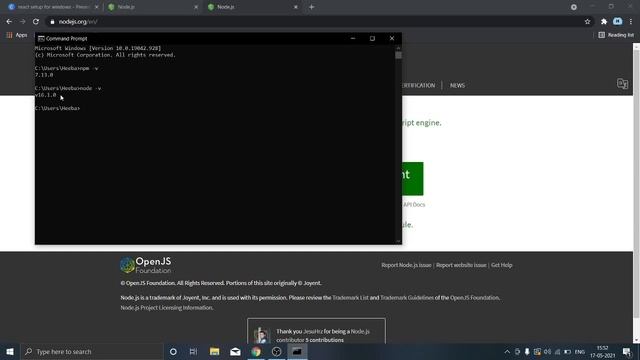Viewport: 640px width, 360px height.
Task: Click the translate language icon on nodejs.org
Action: [622, 84]
